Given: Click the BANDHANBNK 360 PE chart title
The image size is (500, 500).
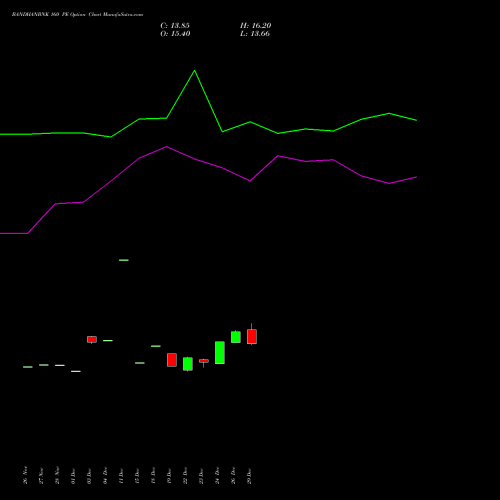Looking at the screenshot, I should pyautogui.click(x=77, y=15).
